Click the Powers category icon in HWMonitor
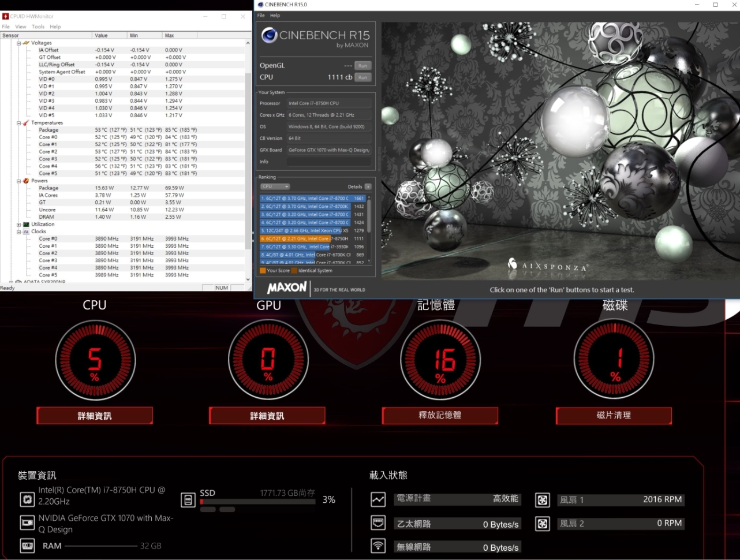Viewport: 740px width, 560px height. [x=26, y=181]
